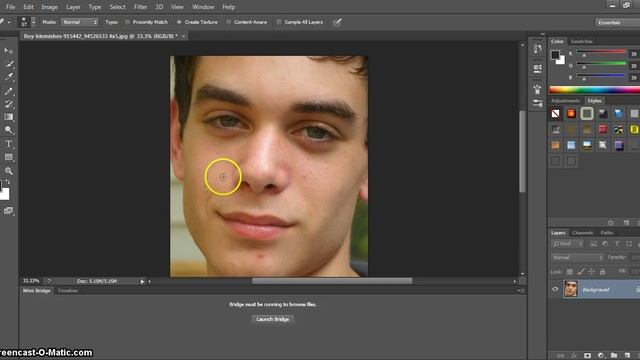Click the screen mode icon at toolbox bottom
This screenshot has width=640, height=360.
[8, 211]
